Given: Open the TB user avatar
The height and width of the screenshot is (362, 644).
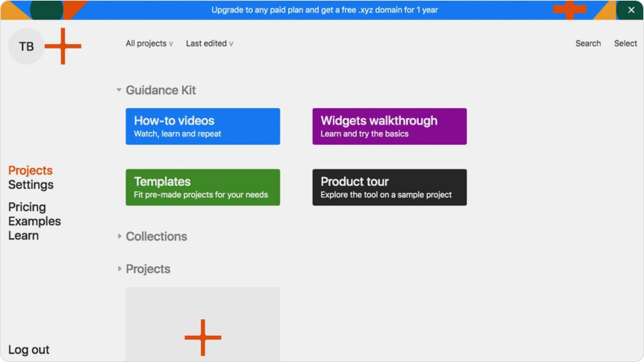Looking at the screenshot, I should 26,46.
